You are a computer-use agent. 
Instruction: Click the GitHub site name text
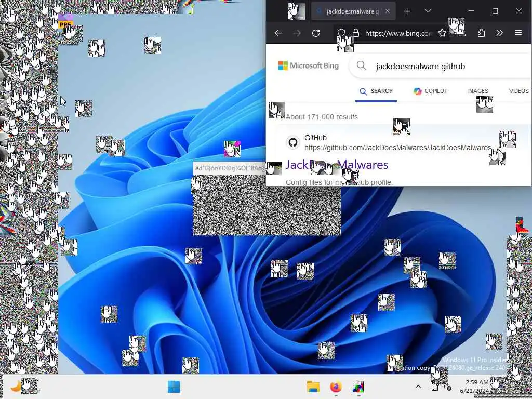(315, 138)
